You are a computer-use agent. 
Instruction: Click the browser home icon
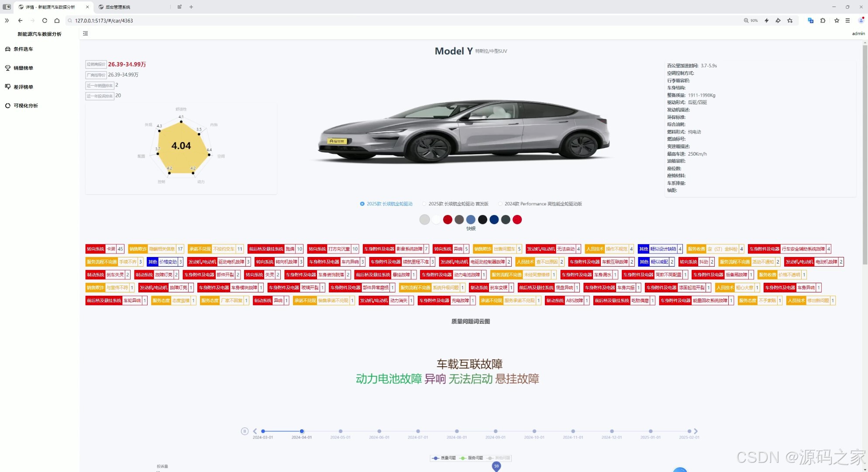pyautogui.click(x=57, y=21)
